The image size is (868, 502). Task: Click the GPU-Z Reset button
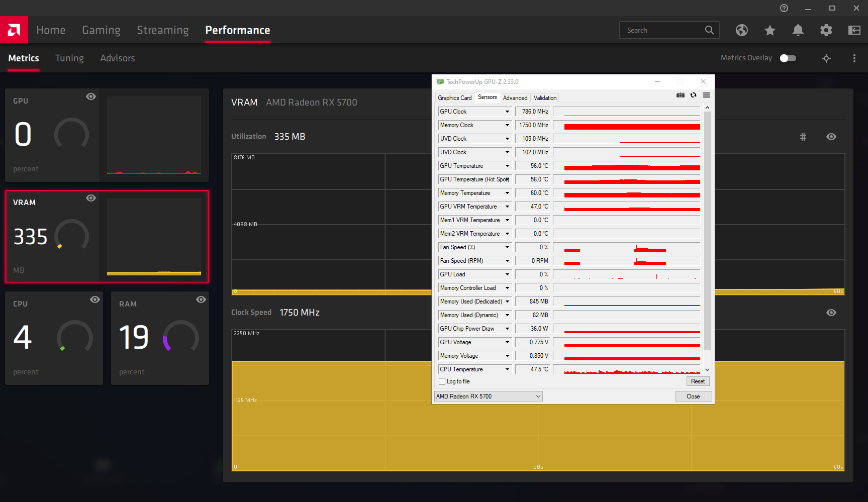tap(698, 381)
